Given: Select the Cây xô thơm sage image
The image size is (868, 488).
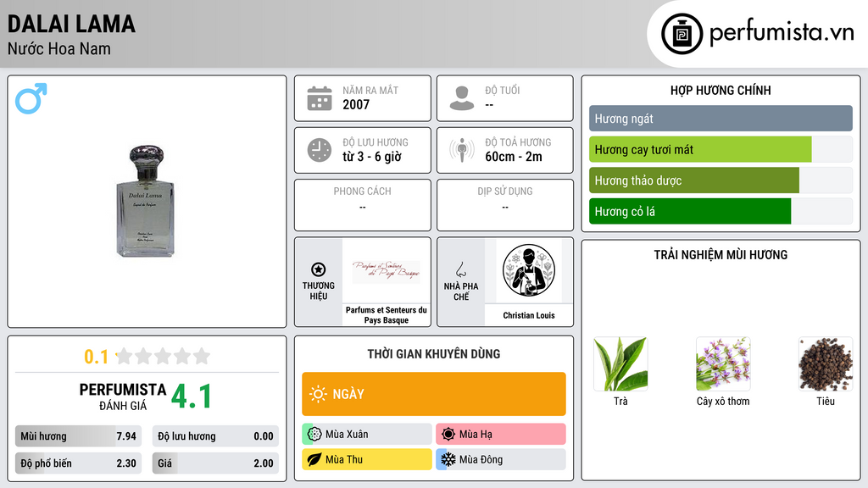Looking at the screenshot, I should tap(723, 363).
